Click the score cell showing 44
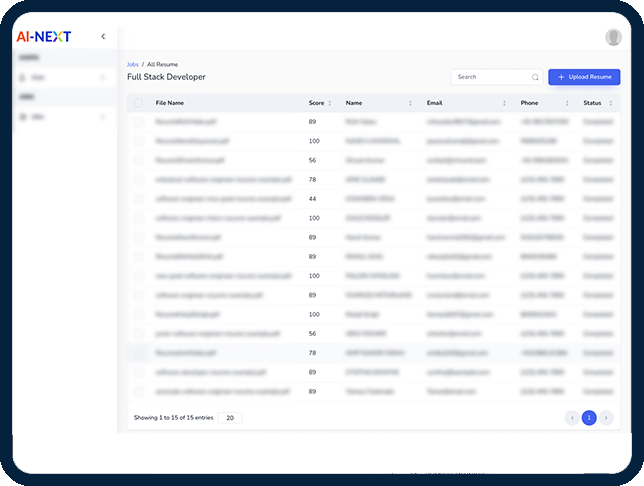 [x=313, y=199]
